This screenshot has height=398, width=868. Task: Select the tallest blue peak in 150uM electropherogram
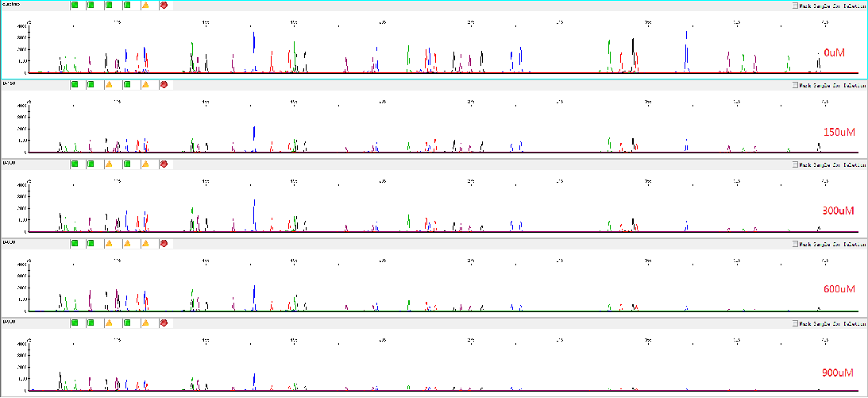254,139
